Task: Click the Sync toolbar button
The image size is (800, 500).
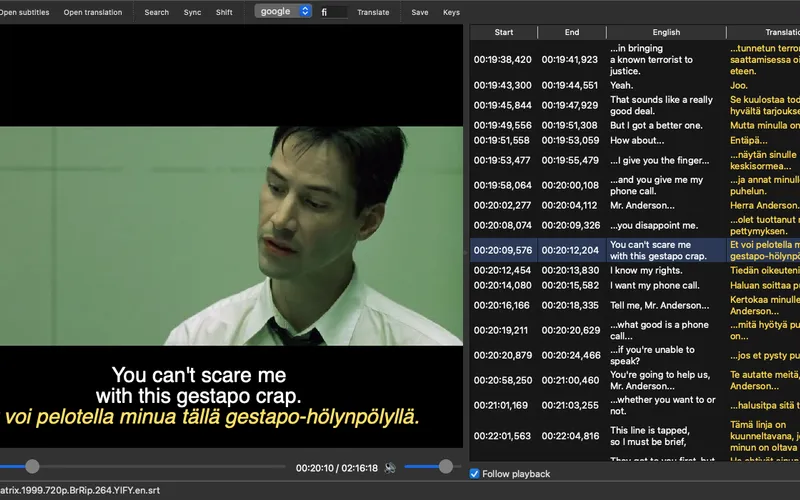Action: [192, 12]
